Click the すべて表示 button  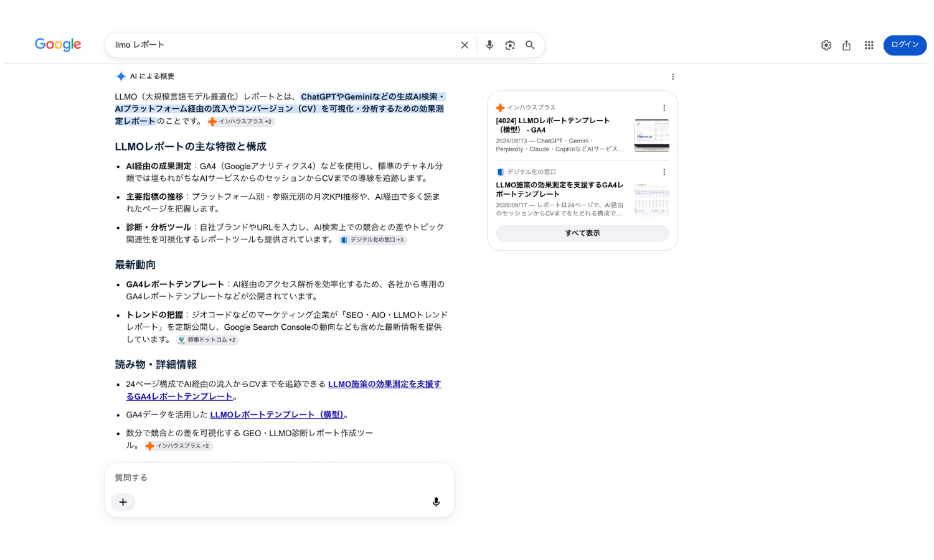point(582,233)
